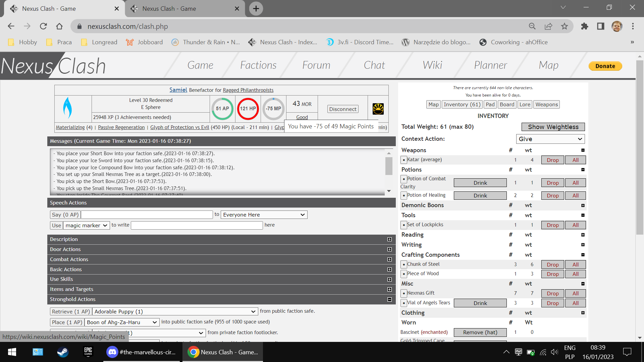Expand the Demonic Boons section
644x362 pixels.
click(583, 205)
